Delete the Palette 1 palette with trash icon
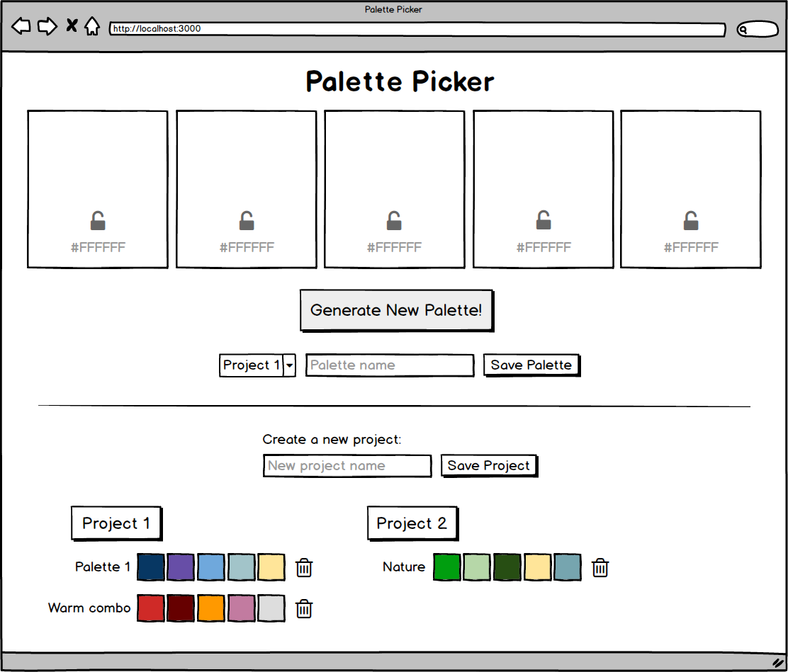 coord(304,567)
